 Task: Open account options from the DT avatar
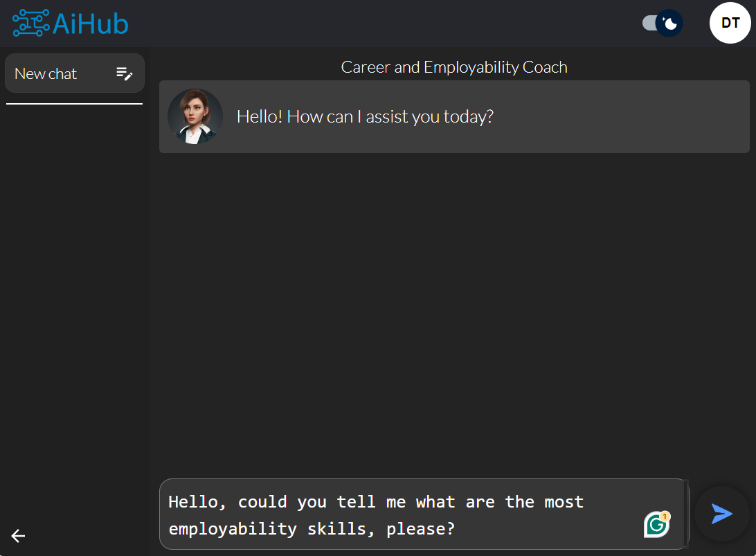coord(730,23)
